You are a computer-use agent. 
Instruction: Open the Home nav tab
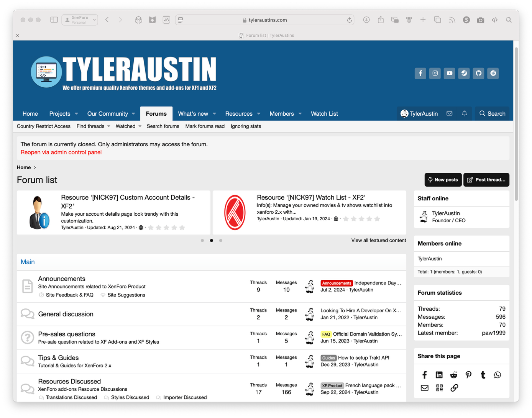(30, 114)
